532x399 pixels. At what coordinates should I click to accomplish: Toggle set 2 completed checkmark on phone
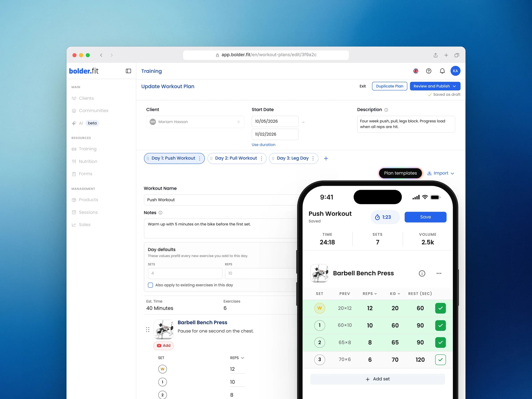point(440,342)
